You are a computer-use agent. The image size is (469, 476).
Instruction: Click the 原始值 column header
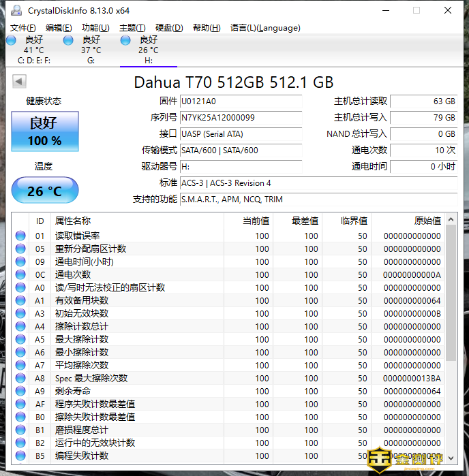click(x=427, y=221)
